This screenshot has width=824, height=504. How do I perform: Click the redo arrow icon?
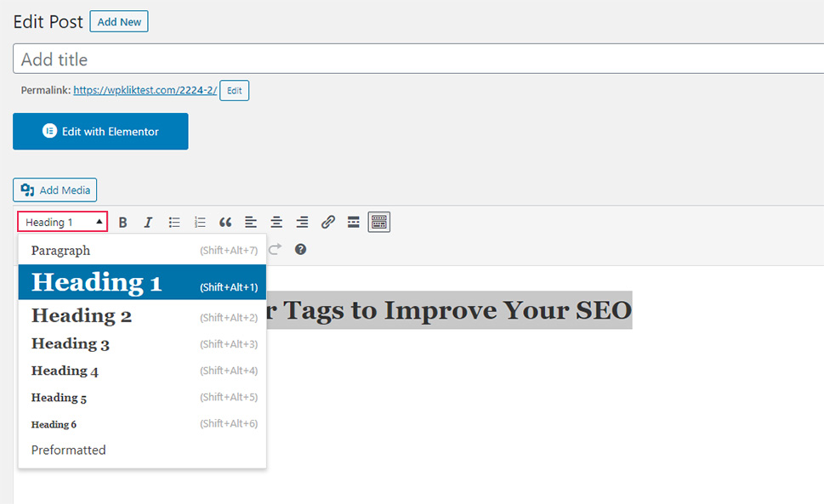coord(276,249)
